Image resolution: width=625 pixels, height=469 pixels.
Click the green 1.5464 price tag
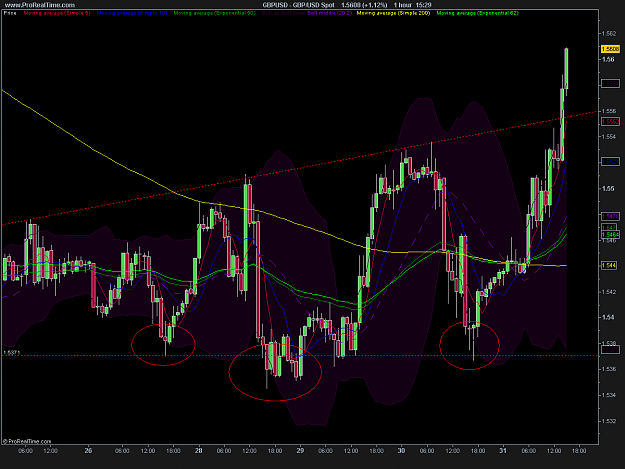(610, 235)
